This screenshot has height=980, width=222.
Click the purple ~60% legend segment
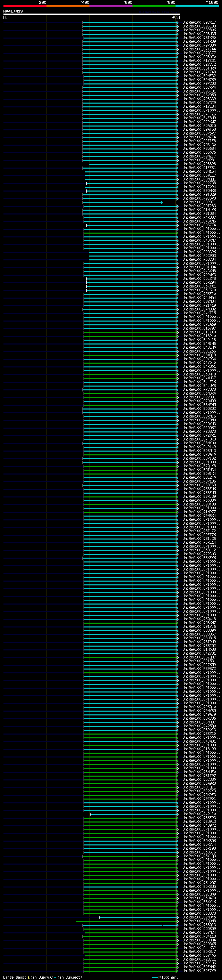pos(111,6)
